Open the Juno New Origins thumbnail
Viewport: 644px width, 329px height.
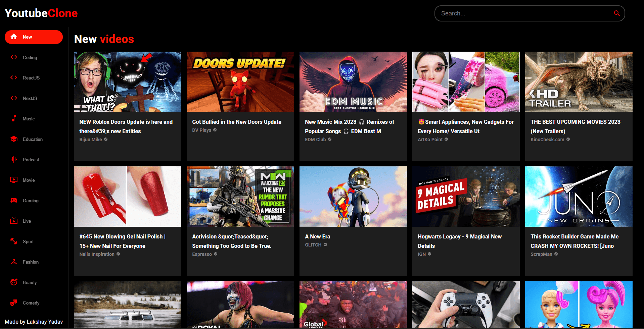pyautogui.click(x=579, y=197)
